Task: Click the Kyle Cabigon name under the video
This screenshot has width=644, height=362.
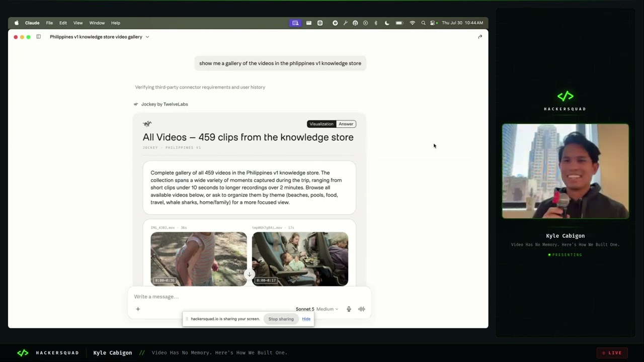Action: pos(566,236)
